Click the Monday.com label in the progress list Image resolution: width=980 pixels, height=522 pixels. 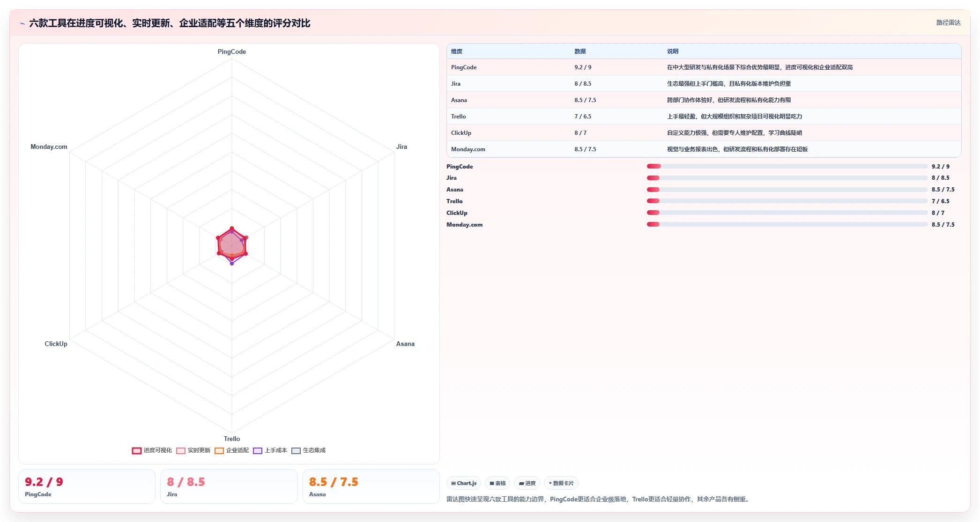pos(464,225)
